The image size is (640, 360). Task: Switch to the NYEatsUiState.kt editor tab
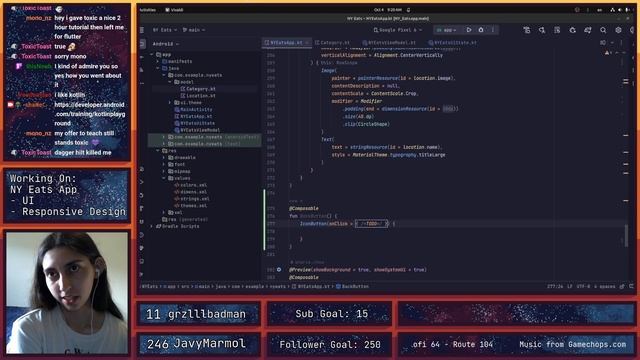[x=452, y=42]
